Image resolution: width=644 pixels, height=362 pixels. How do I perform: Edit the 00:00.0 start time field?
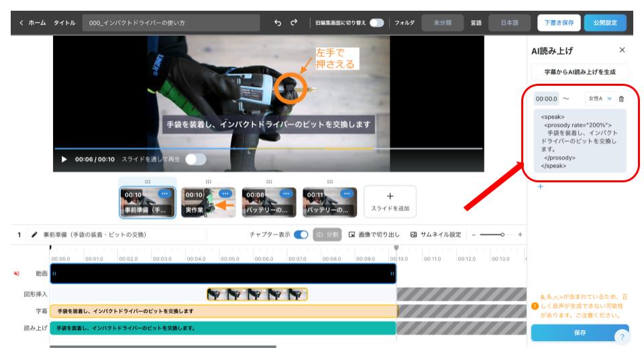click(x=546, y=99)
